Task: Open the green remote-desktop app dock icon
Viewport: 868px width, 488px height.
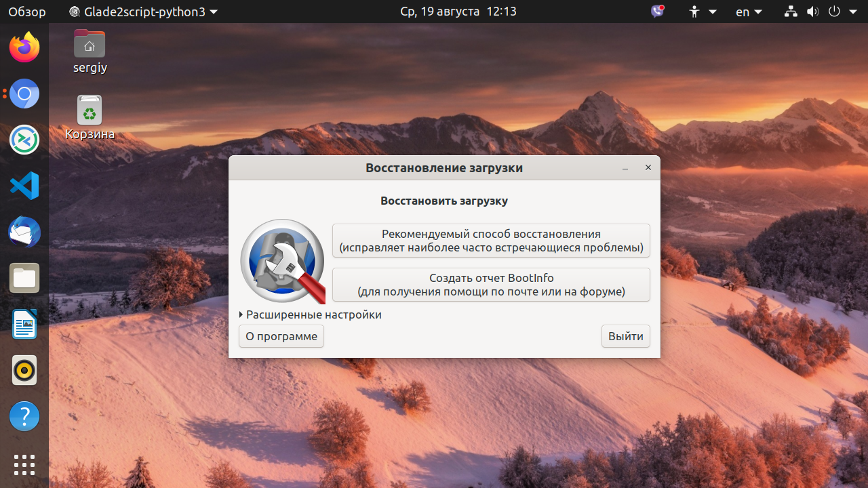Action: (24, 140)
